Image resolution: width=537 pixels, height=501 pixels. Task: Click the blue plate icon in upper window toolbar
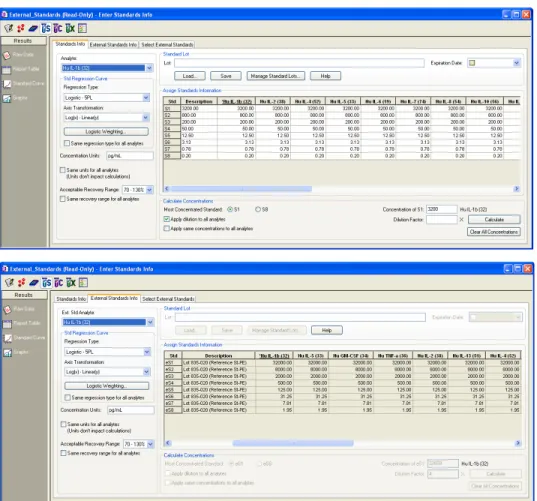coord(33,28)
